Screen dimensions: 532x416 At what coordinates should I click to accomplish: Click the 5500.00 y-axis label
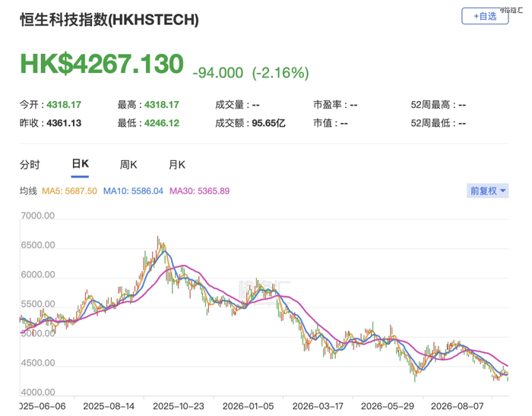click(x=38, y=304)
